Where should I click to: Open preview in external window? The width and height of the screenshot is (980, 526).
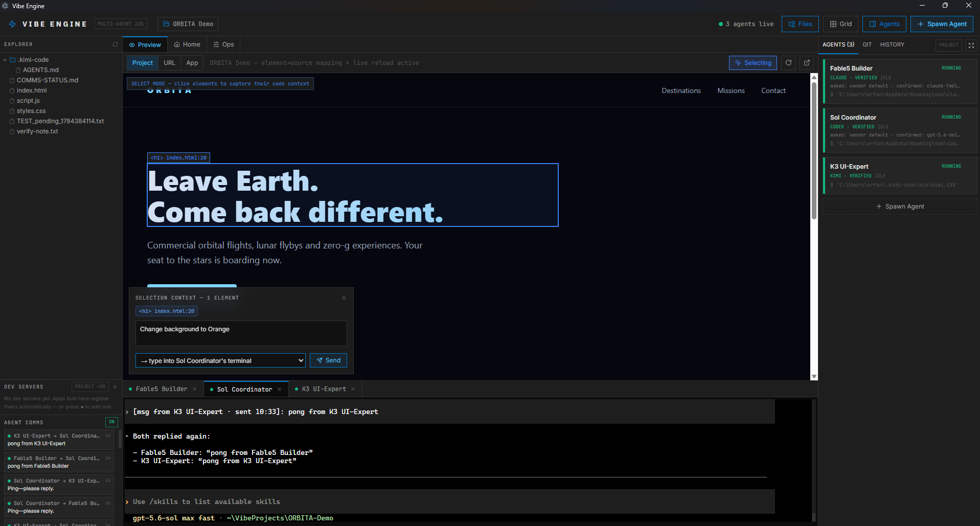tap(807, 63)
